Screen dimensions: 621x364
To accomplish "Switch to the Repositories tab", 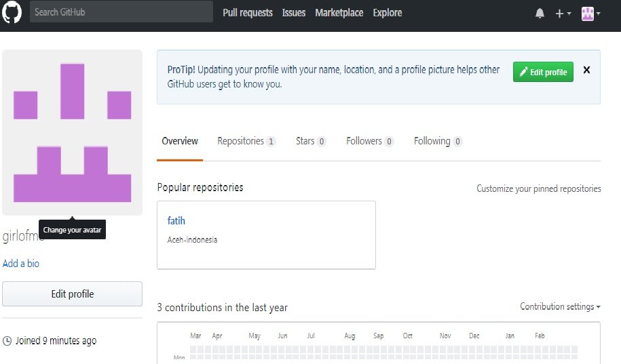I will click(x=246, y=141).
